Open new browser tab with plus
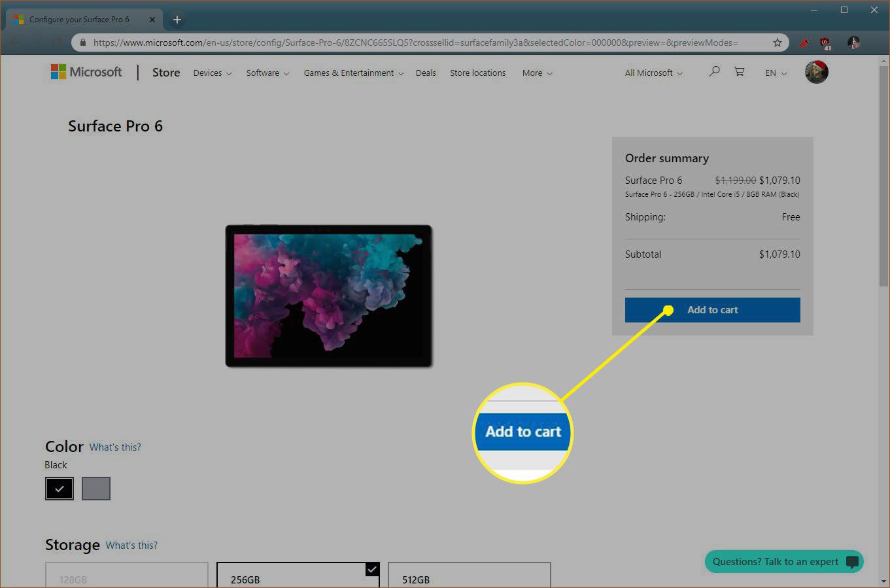Image resolution: width=890 pixels, height=588 pixels. pyautogui.click(x=177, y=20)
